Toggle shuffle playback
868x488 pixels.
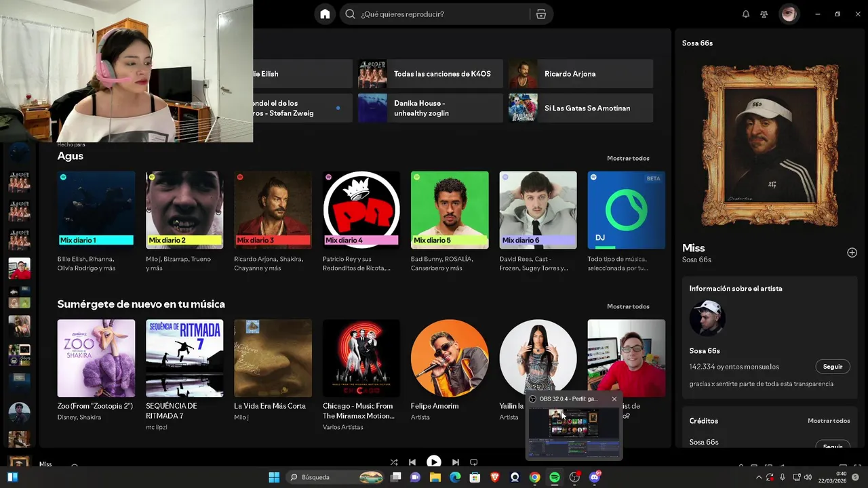pyautogui.click(x=394, y=462)
